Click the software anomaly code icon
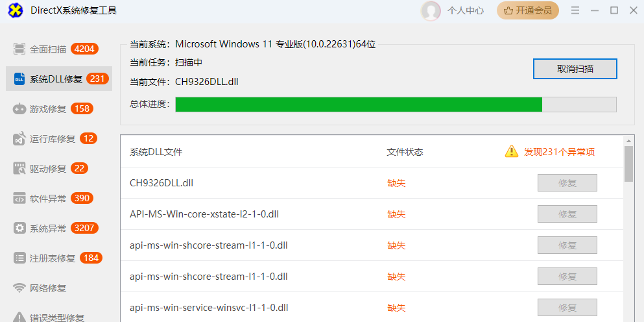 19,199
